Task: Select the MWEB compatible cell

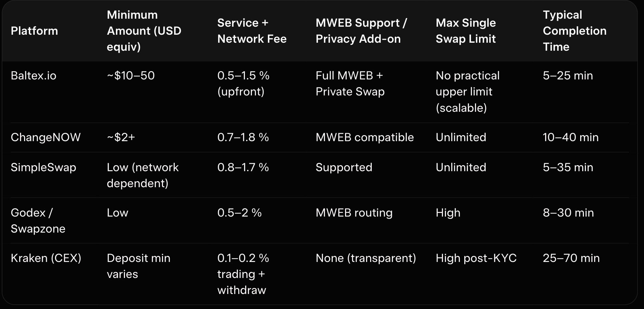Action: click(364, 137)
